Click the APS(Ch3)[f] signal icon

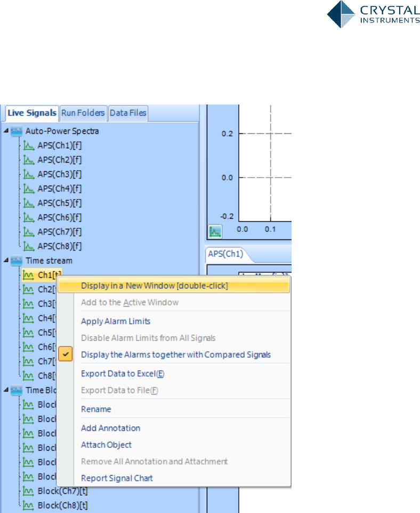29,174
